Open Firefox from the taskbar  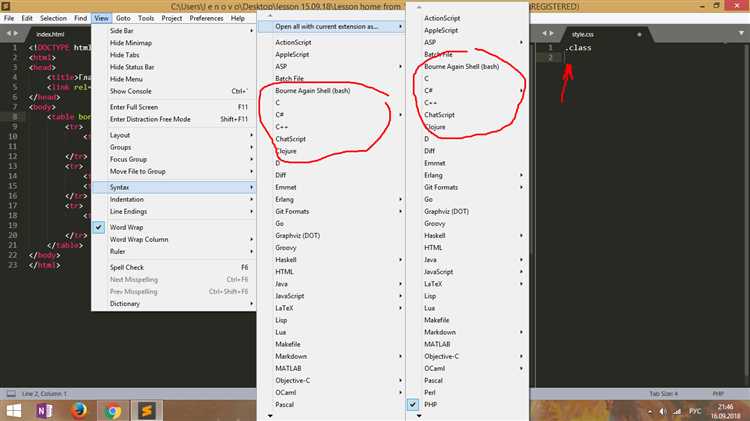click(x=79, y=410)
